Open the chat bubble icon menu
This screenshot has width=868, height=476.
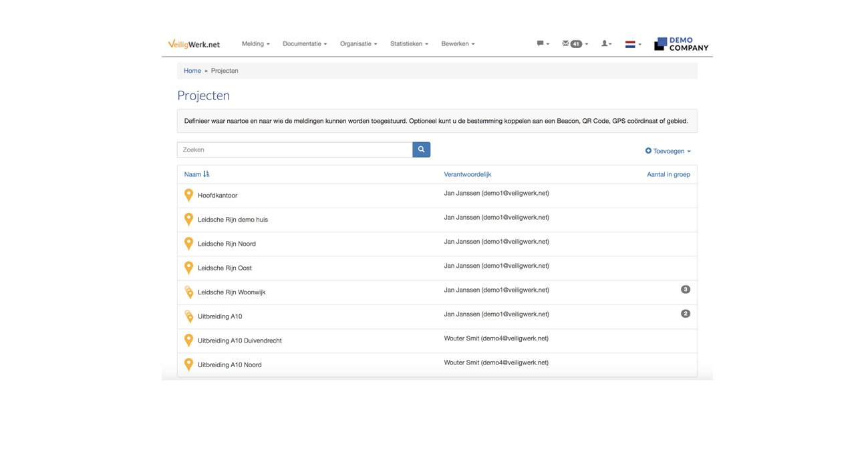click(x=542, y=44)
